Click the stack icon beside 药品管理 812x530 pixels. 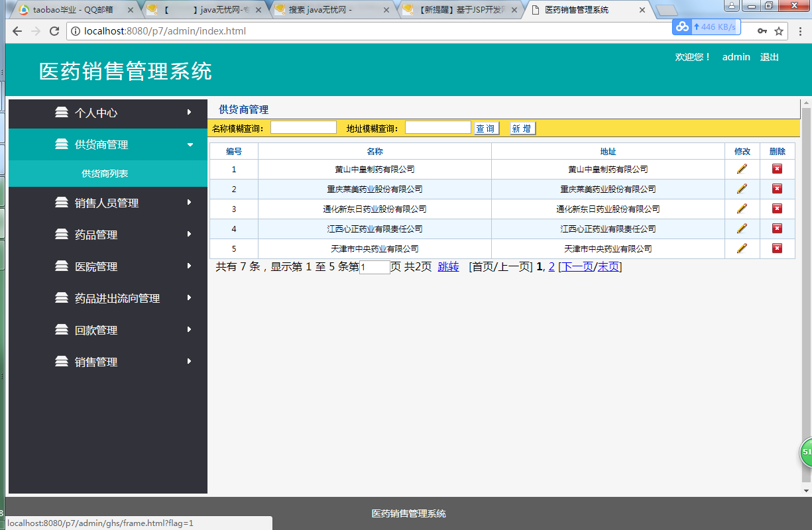(x=62, y=235)
